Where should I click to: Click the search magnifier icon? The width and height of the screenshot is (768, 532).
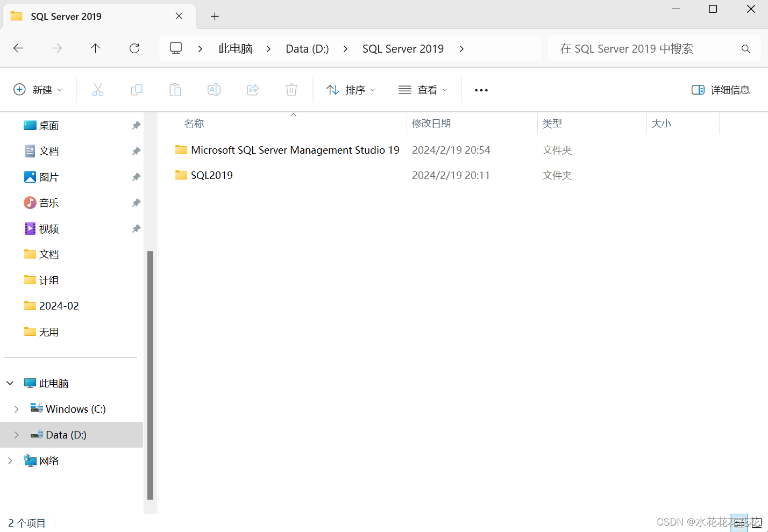tap(746, 49)
